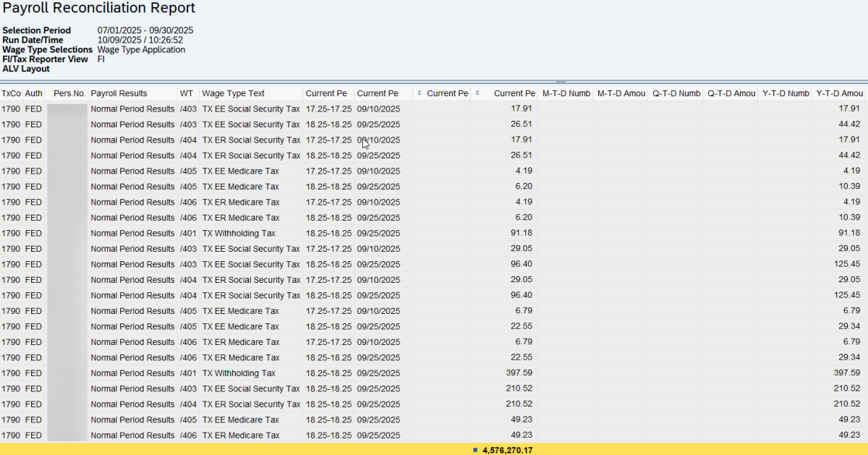868x455 pixels.
Task: Click the blue square icon next to the grand total
Action: coord(474,449)
